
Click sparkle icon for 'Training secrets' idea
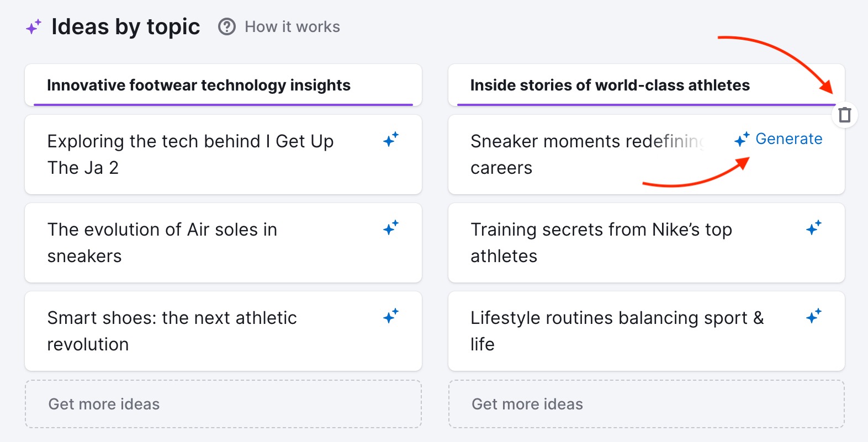click(x=814, y=227)
